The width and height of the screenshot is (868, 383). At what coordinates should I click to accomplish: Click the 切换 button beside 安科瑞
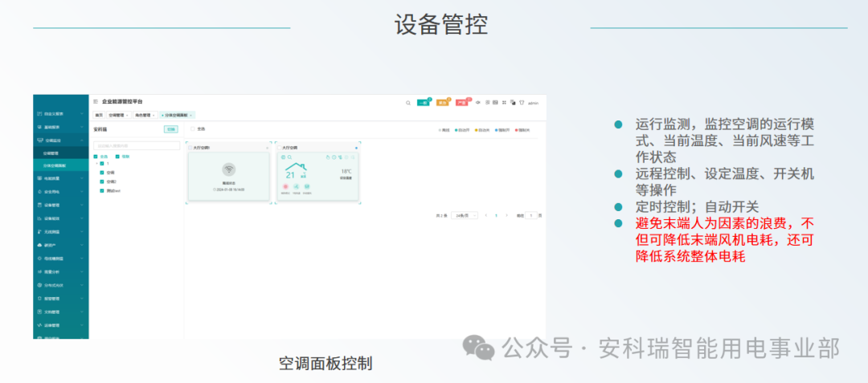(x=171, y=129)
